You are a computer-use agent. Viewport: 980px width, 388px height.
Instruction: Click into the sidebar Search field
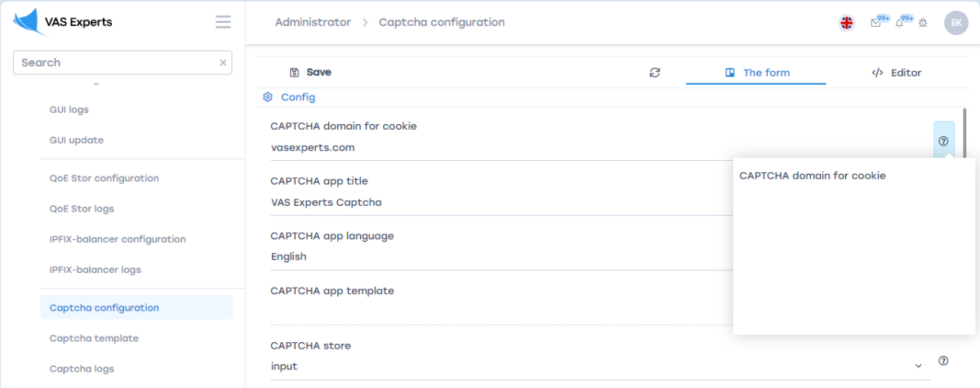click(114, 63)
